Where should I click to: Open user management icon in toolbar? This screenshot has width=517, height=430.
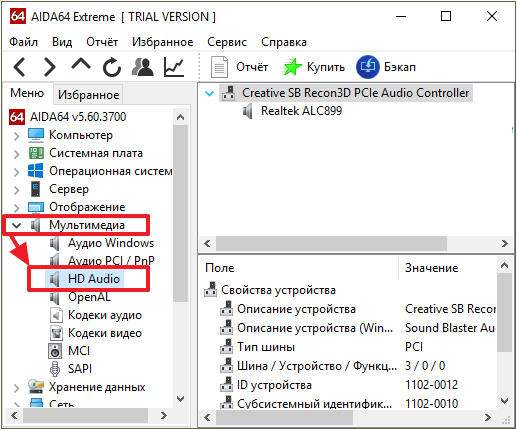[143, 67]
